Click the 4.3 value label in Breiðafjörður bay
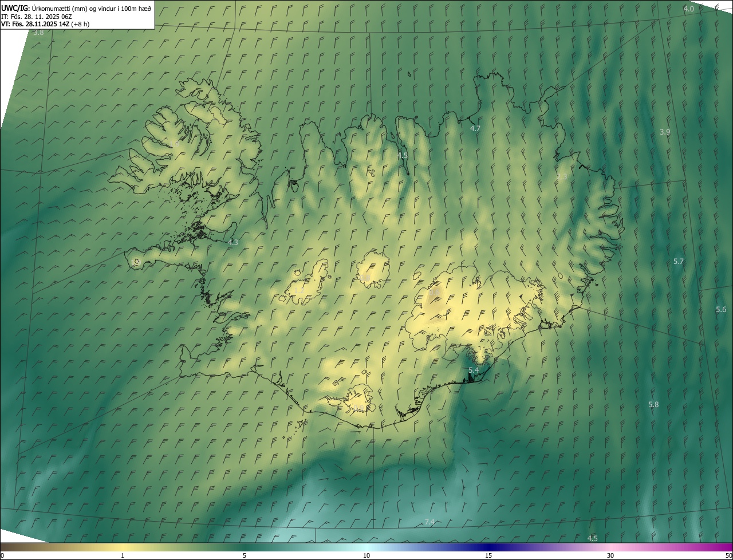The image size is (733, 560). coord(232,243)
